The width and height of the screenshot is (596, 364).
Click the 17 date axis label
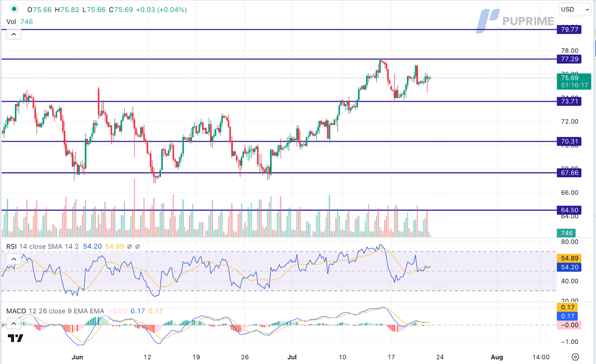[x=391, y=357]
